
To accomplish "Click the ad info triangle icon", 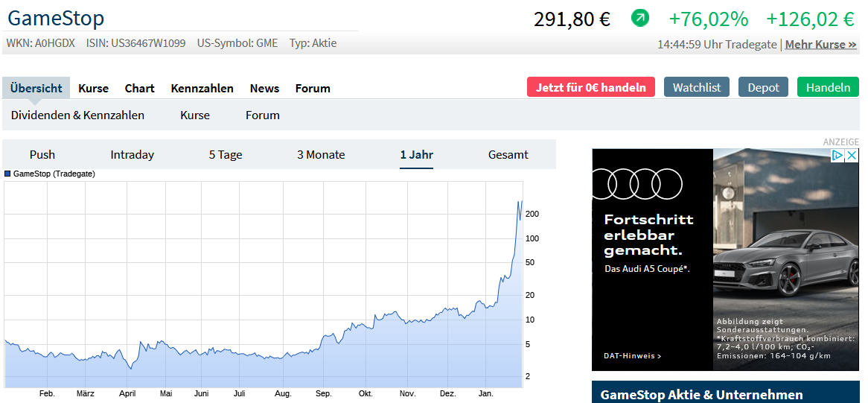I will tap(838, 156).
